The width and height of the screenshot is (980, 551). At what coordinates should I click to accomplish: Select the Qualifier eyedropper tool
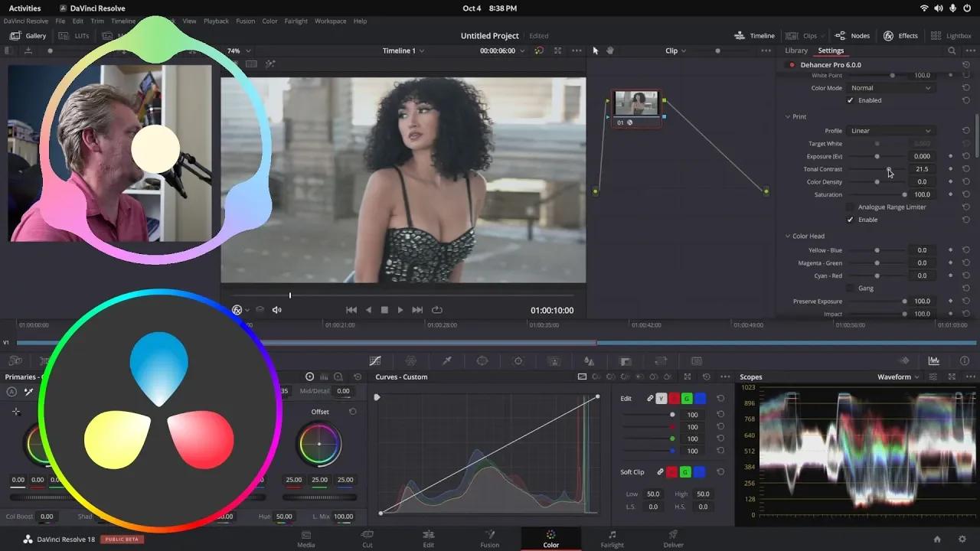tap(446, 360)
